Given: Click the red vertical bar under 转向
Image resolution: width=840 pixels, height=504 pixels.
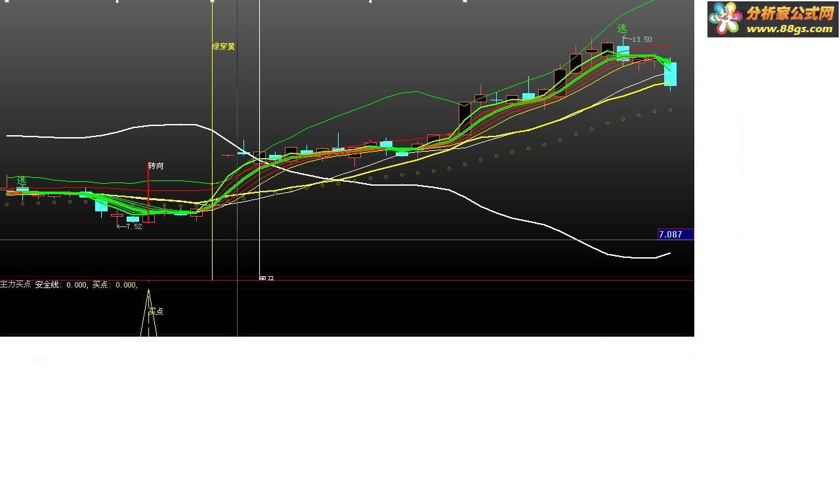Looking at the screenshot, I should (148, 192).
